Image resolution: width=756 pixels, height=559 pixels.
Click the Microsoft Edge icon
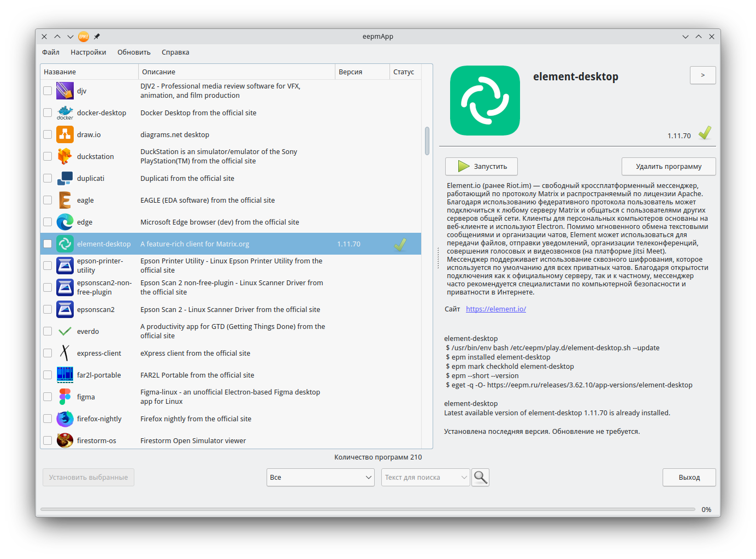click(65, 222)
